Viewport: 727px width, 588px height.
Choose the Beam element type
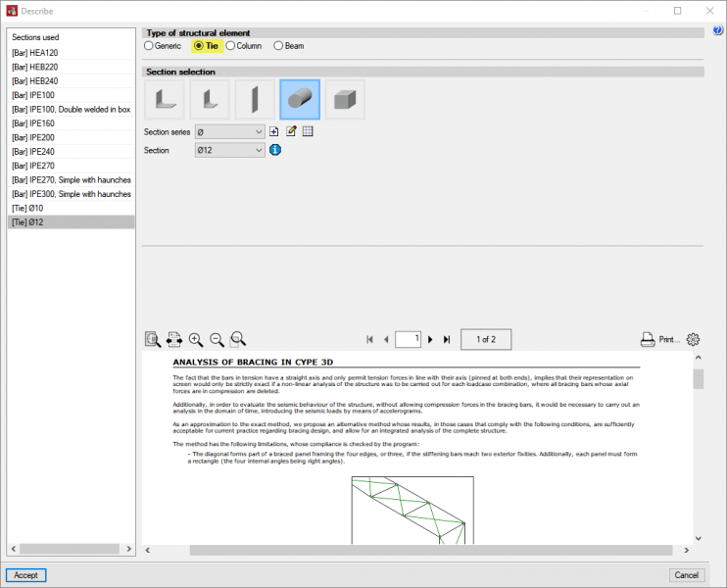tap(278, 46)
